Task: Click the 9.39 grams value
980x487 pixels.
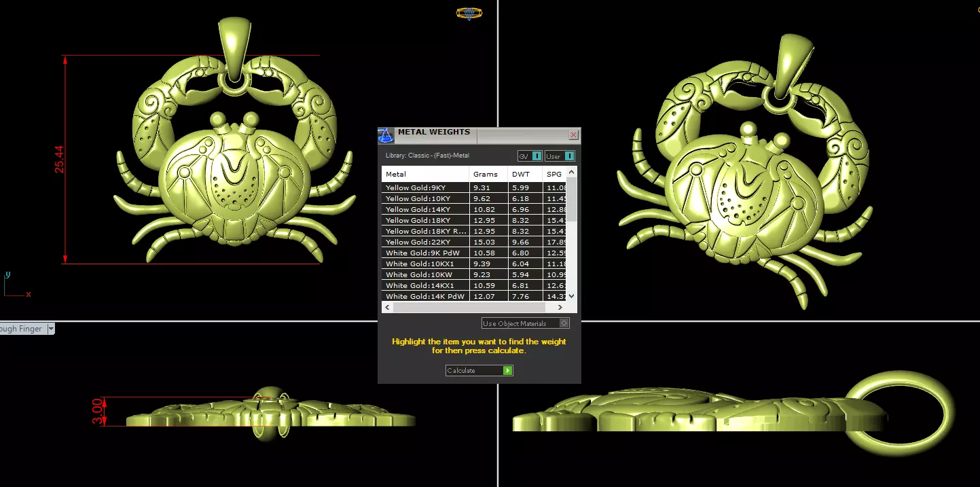Action: tap(482, 264)
